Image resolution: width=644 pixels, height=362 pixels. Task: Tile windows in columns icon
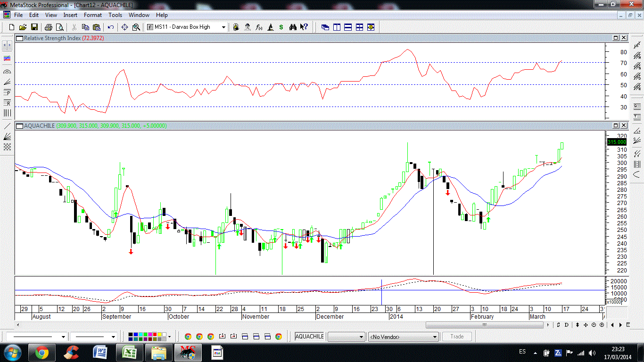point(337,27)
